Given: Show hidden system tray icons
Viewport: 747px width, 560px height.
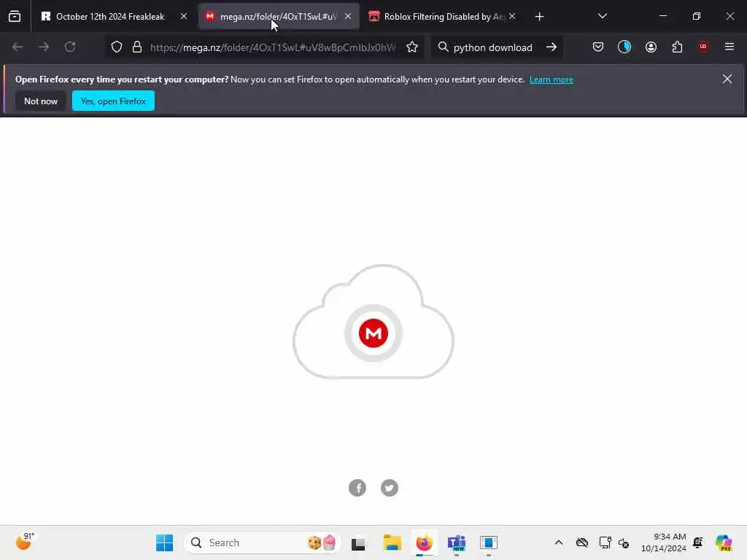Looking at the screenshot, I should pyautogui.click(x=559, y=542).
